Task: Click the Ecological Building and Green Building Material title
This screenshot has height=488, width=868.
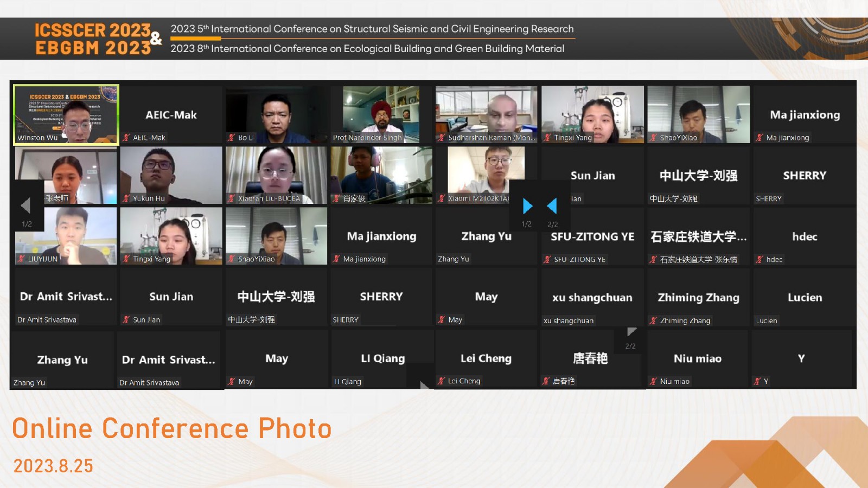Action: coord(367,48)
